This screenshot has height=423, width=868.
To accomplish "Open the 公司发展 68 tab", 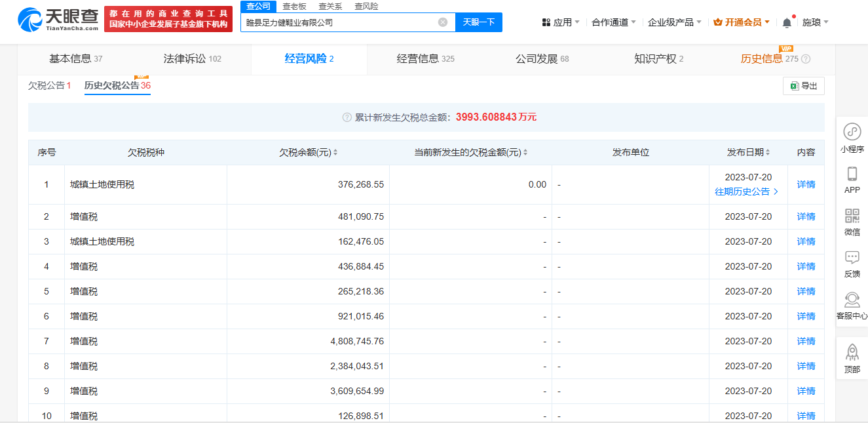I will (x=542, y=59).
